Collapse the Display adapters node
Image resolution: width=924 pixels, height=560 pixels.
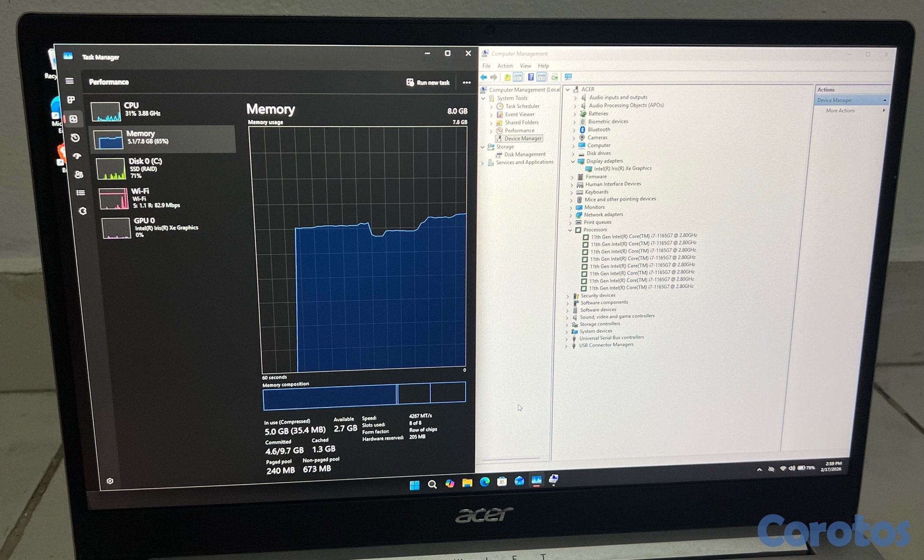(573, 161)
